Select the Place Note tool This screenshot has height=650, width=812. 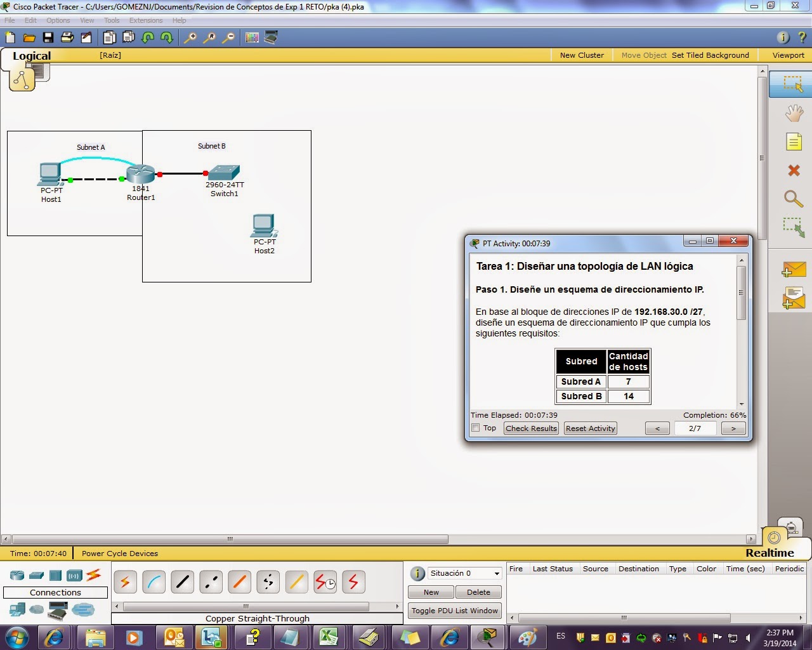(x=794, y=141)
